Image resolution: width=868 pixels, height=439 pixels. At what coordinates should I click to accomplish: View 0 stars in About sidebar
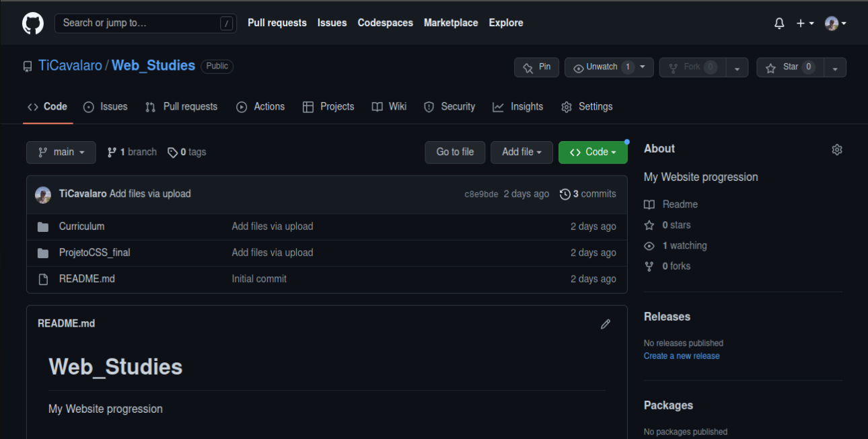(667, 225)
